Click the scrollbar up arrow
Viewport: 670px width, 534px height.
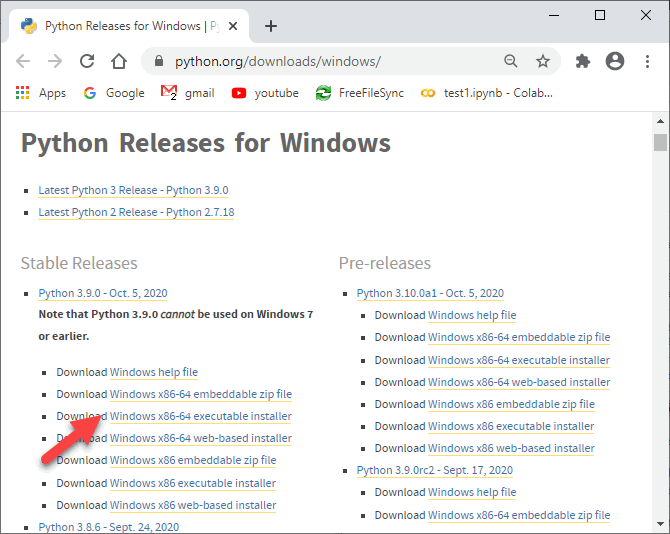(x=660, y=121)
